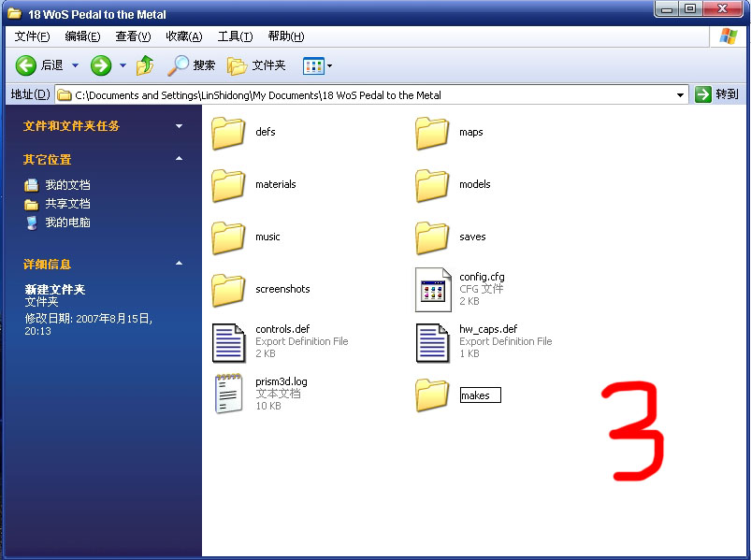This screenshot has width=751, height=560.
Task: Click the 搜索 button label
Action: pyautogui.click(x=204, y=65)
